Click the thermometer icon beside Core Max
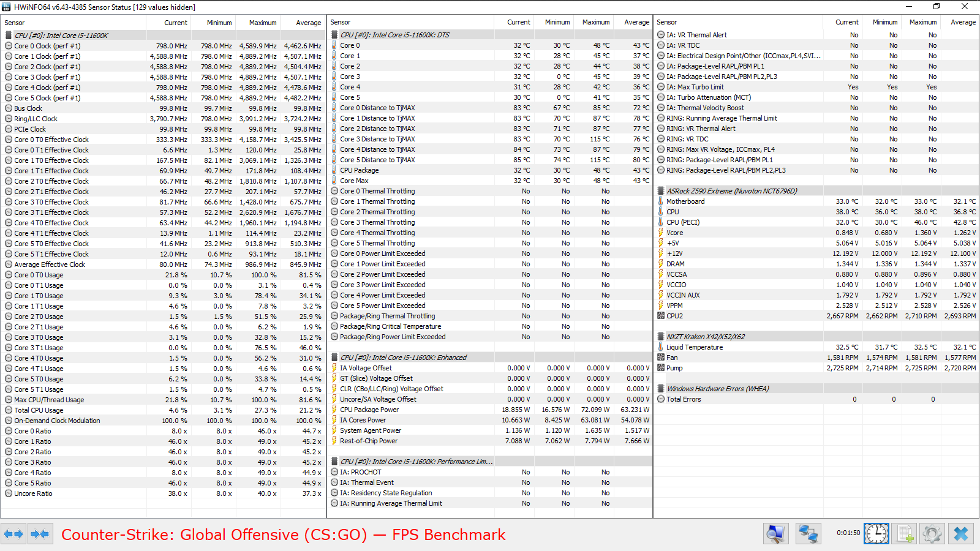Image resolution: width=980 pixels, height=551 pixels. [334, 181]
